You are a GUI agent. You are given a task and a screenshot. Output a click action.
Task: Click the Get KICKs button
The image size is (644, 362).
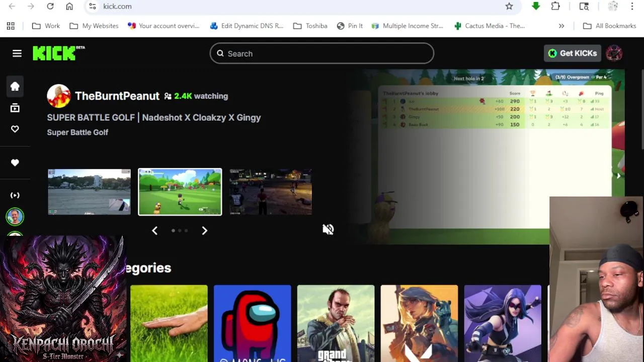[x=573, y=53]
